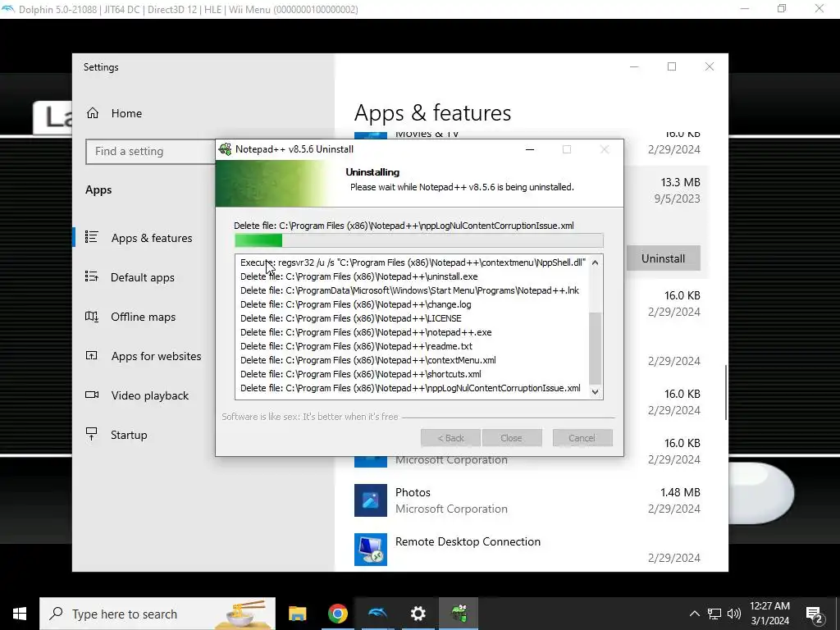Click the uninstall log scrollbar thumb
Viewport: 840px width, 630px height.
596,348
